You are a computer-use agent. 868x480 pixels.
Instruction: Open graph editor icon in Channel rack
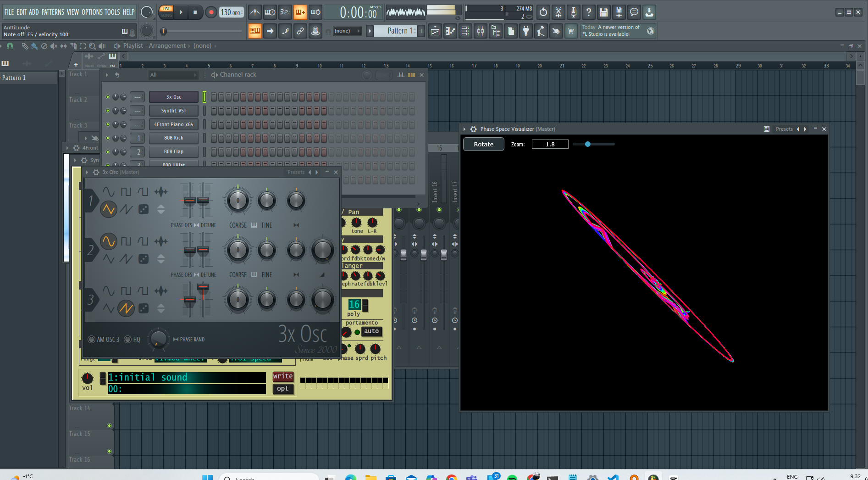click(400, 75)
